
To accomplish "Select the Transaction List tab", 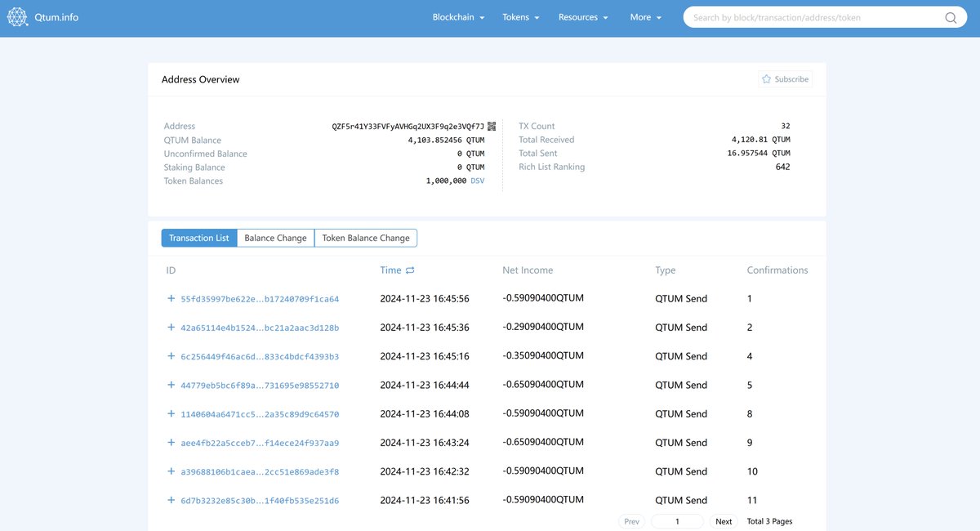I will (198, 238).
